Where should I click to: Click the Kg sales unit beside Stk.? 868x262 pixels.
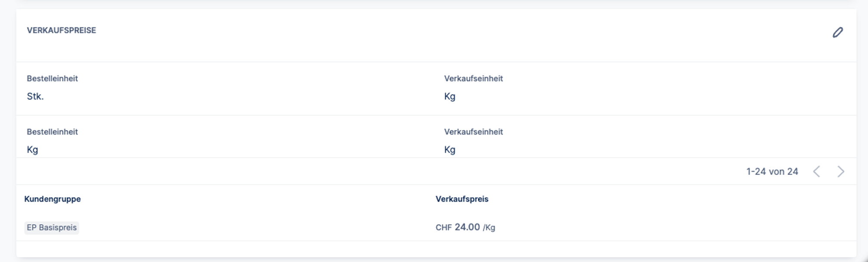pos(450,96)
